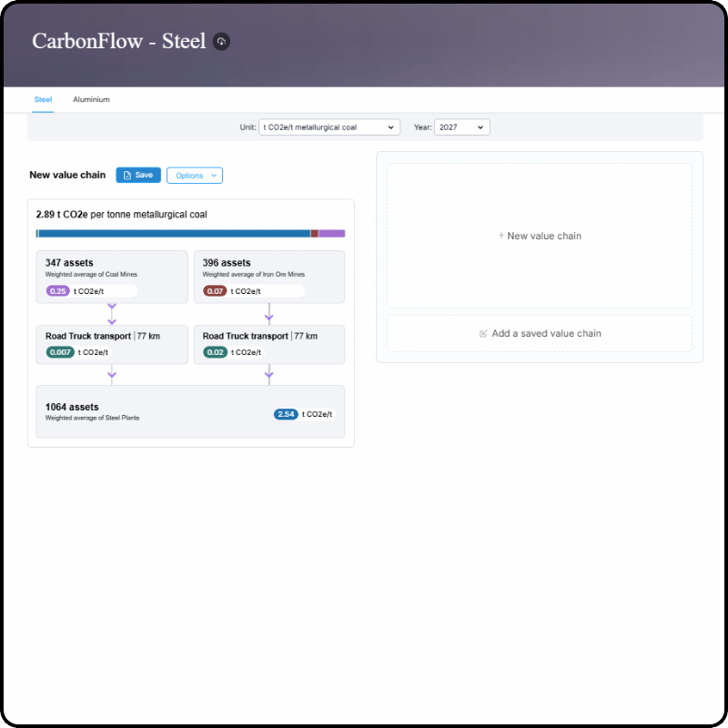The height and width of the screenshot is (728, 728).
Task: Save the new value chain
Action: [x=138, y=175]
